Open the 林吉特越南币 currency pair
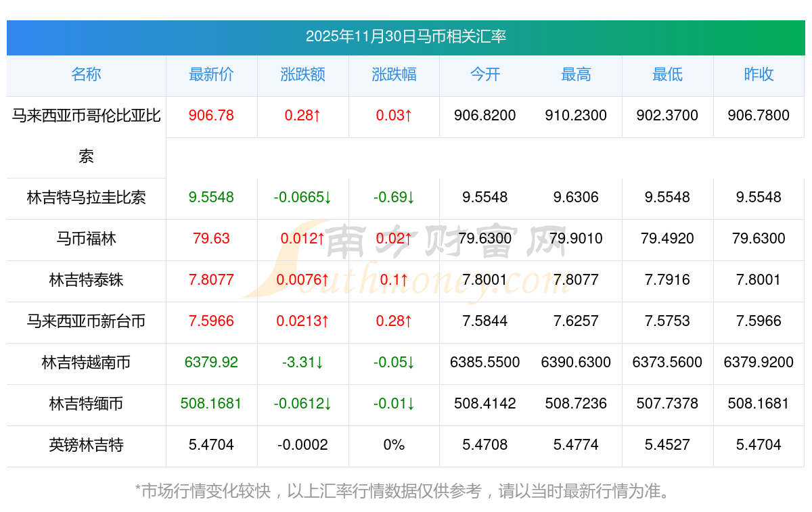Viewport: 812px width, 512px height. [x=86, y=363]
